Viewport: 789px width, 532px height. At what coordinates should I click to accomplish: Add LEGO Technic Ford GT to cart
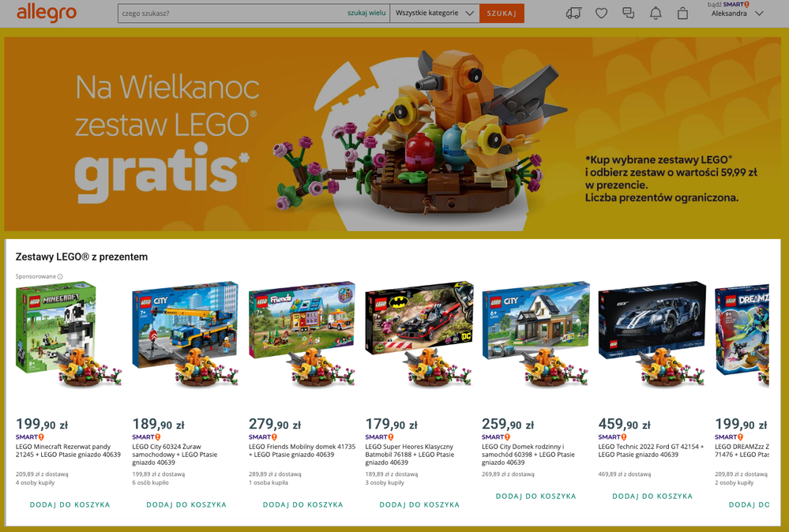coord(652,496)
